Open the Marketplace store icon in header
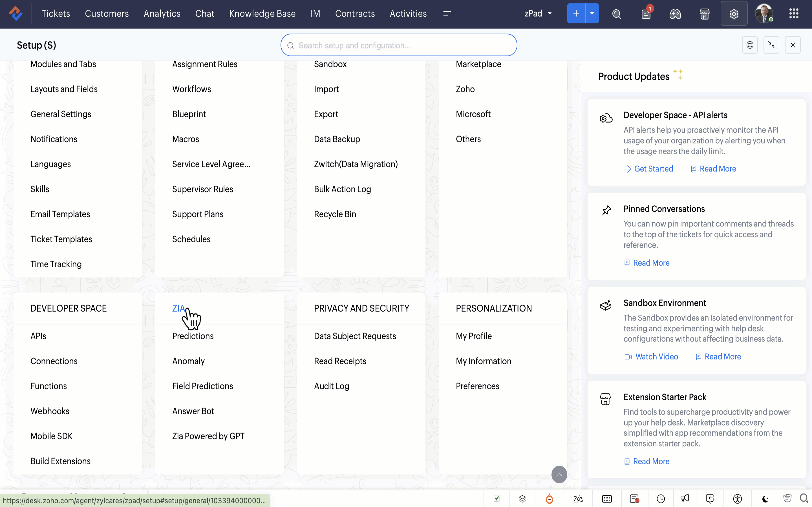The image size is (812, 507). [x=704, y=14]
